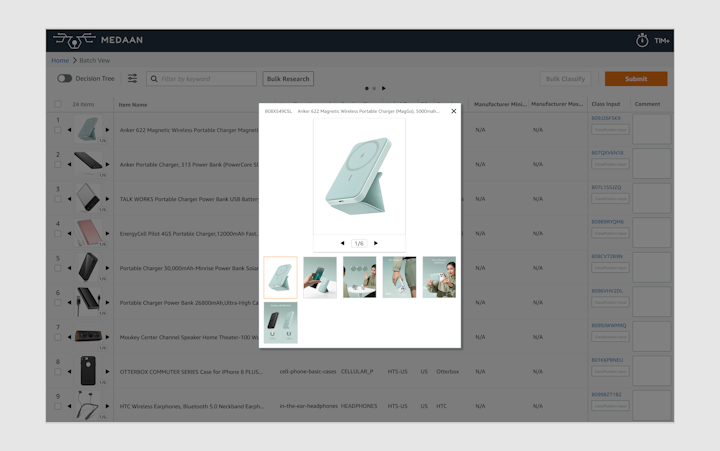Viewport: 720px width, 451px height.
Task: Check the checkbox for row 4
Action: coord(58,233)
